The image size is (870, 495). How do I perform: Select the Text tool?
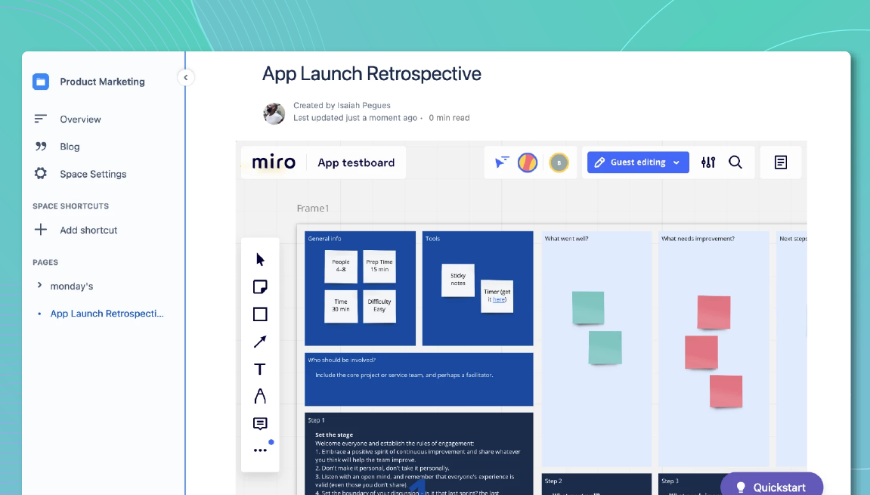point(260,369)
